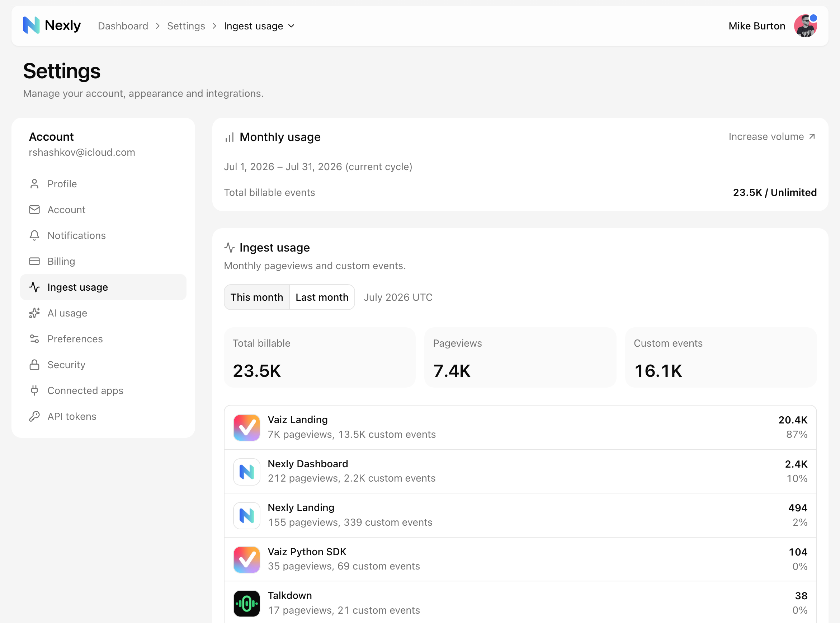Open Profile settings in sidebar
Viewport: 840px width, 623px height.
click(103, 184)
